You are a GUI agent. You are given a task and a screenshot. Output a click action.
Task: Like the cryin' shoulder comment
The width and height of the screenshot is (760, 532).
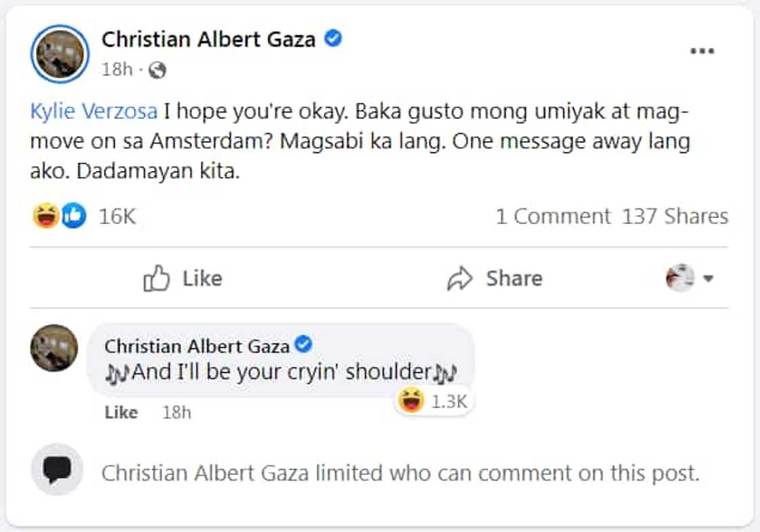[x=121, y=413]
